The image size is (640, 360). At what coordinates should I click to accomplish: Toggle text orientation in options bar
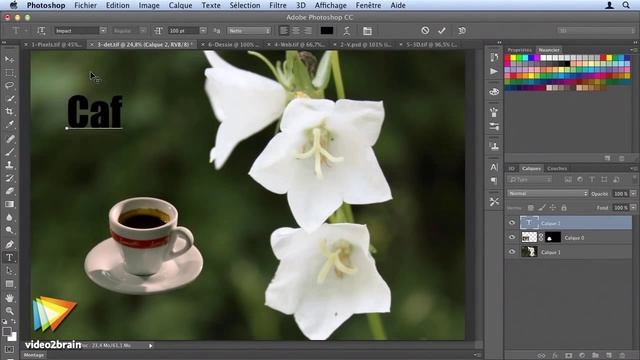pos(41,31)
